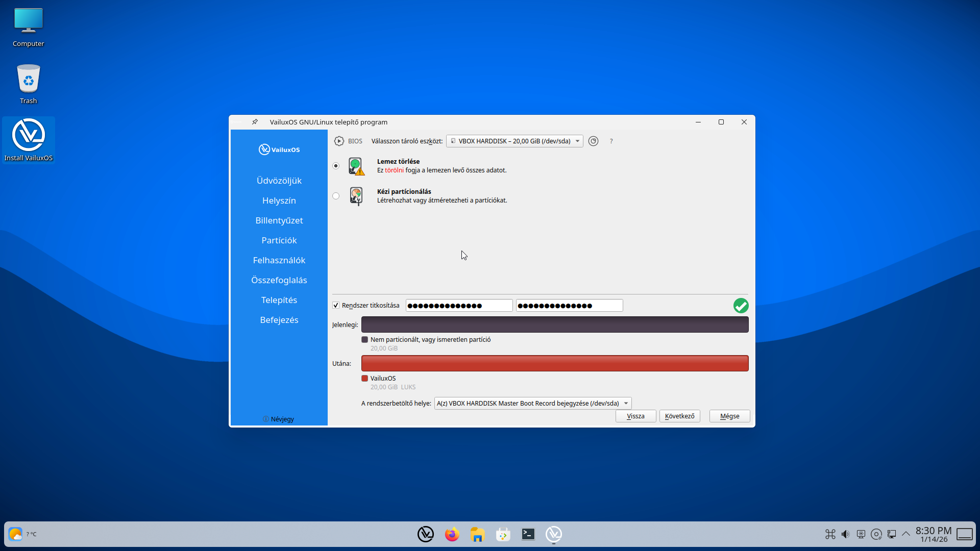
Task: Open the VBOX HARDDISK storage device dropdown
Action: click(514, 141)
